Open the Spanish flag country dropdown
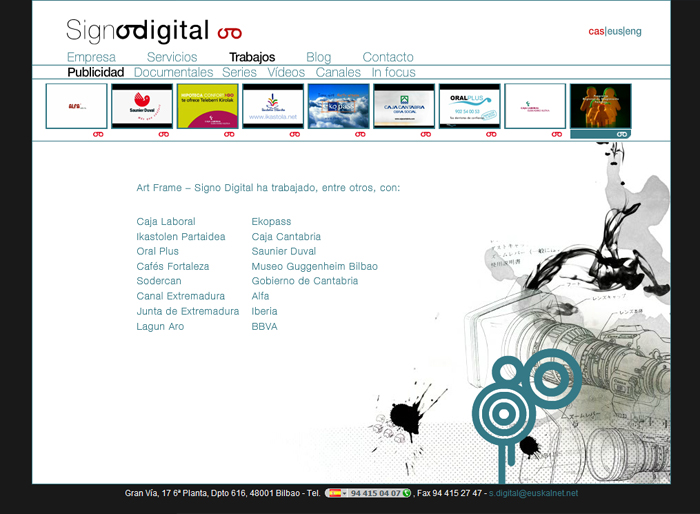The height and width of the screenshot is (514, 700). (338, 493)
